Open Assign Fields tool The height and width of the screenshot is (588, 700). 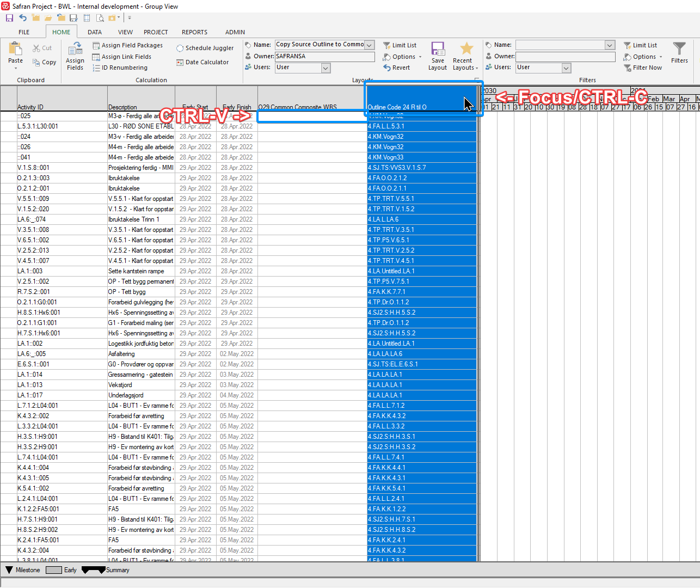coord(75,57)
